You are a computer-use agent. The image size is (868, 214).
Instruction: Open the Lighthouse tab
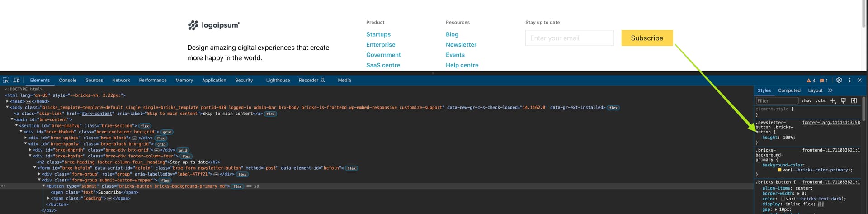(x=278, y=81)
